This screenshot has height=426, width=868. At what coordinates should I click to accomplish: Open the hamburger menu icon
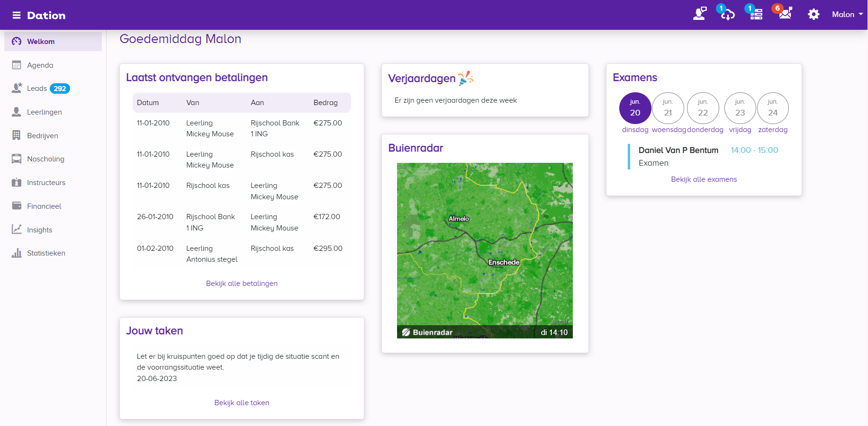click(x=17, y=15)
